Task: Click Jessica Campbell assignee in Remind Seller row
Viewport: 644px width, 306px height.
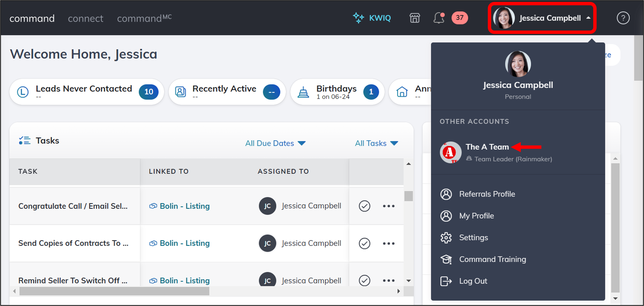Action: pyautogui.click(x=311, y=281)
